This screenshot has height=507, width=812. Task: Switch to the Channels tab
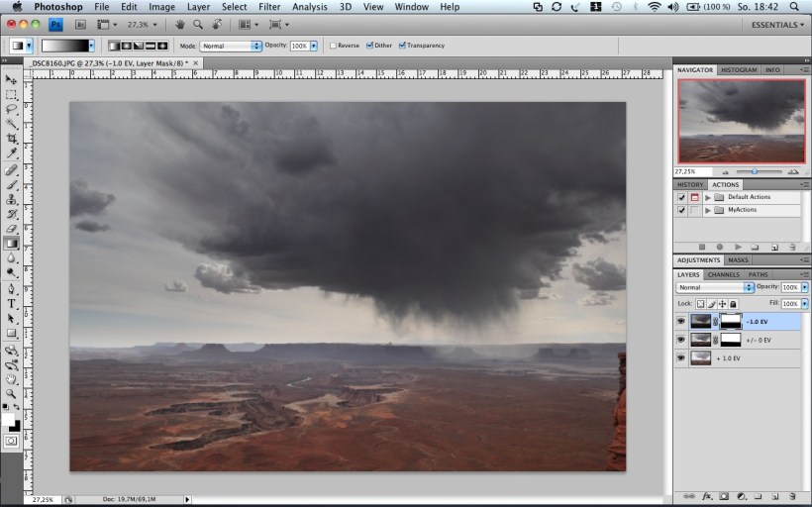pyautogui.click(x=724, y=274)
